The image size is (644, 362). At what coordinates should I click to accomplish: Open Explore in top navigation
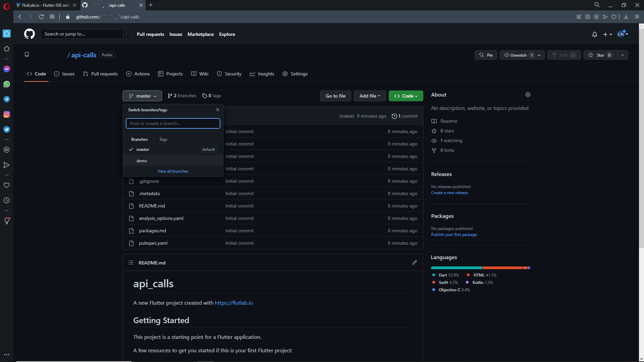tap(227, 34)
